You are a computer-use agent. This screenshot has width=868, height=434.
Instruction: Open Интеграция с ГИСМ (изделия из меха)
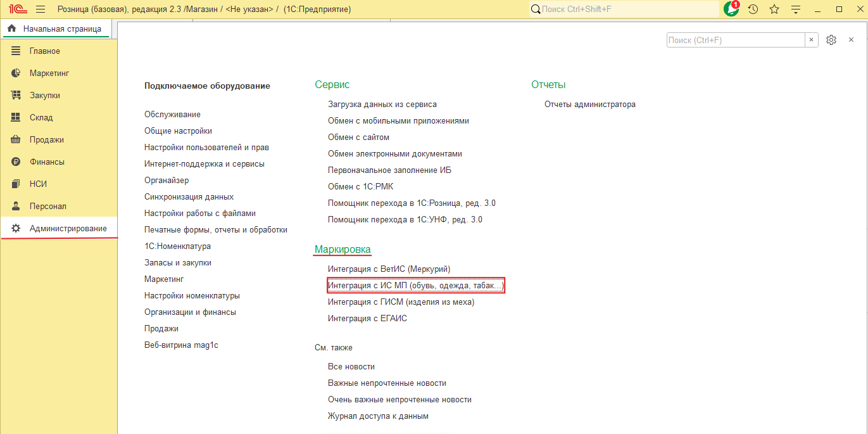pyautogui.click(x=401, y=302)
